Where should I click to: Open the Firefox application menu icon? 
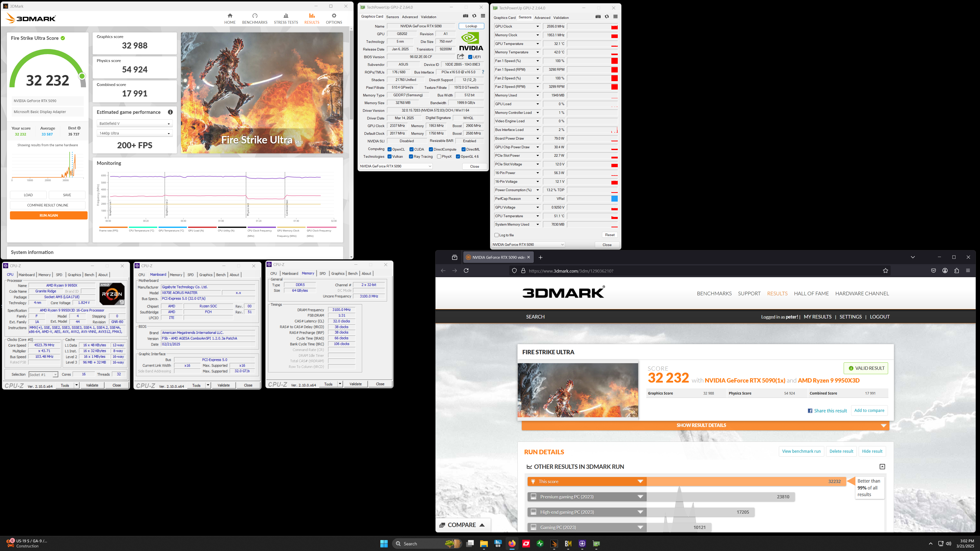point(968,271)
